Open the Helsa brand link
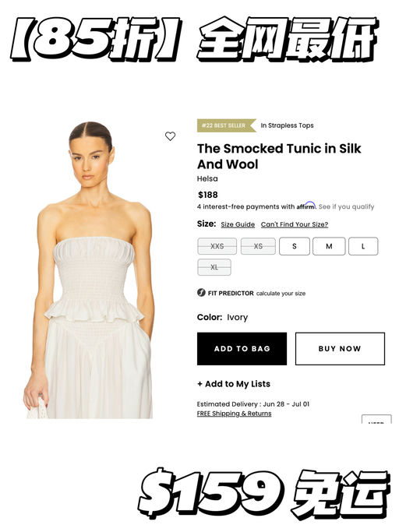 [207, 178]
